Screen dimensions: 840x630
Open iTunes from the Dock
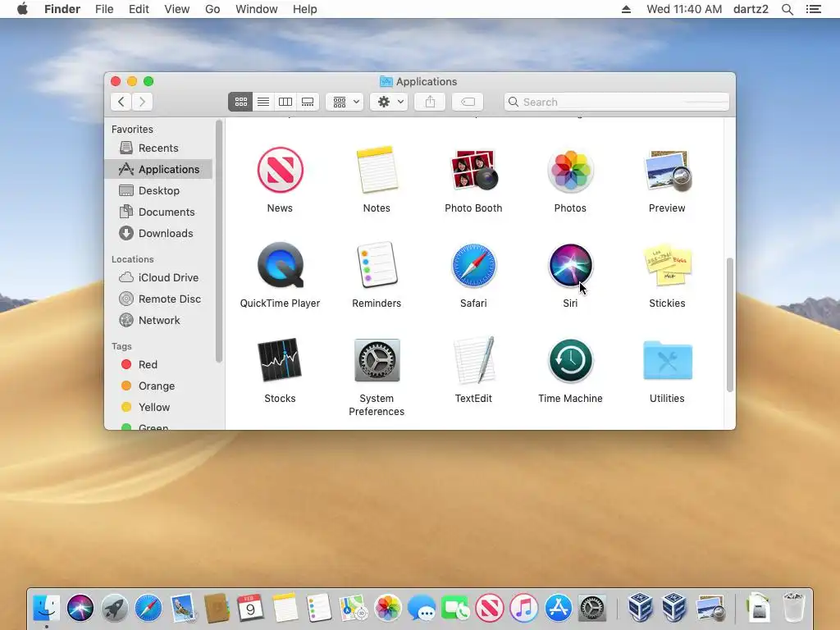pos(523,608)
